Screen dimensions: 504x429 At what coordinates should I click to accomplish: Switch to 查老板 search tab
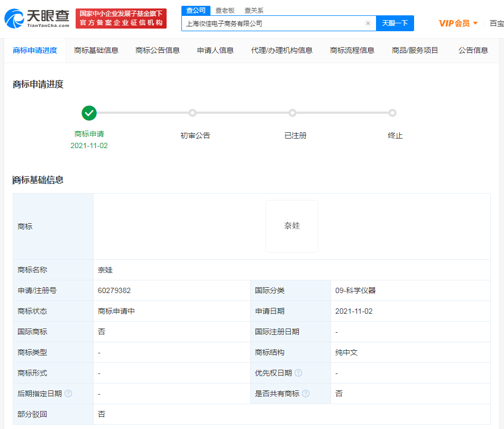225,10
